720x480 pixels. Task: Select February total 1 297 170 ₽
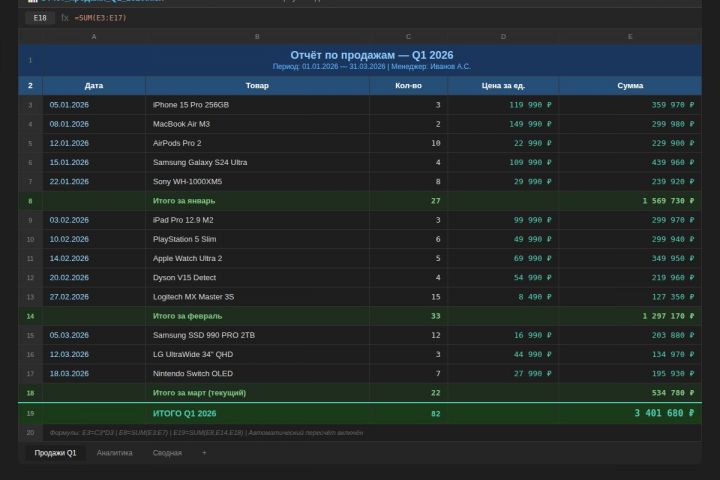(630, 316)
